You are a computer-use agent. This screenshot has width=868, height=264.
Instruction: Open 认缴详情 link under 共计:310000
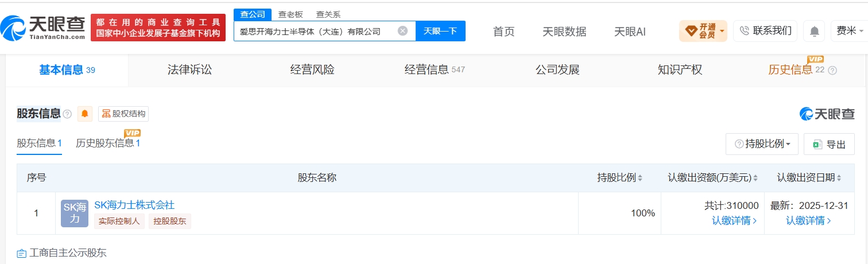click(x=734, y=220)
